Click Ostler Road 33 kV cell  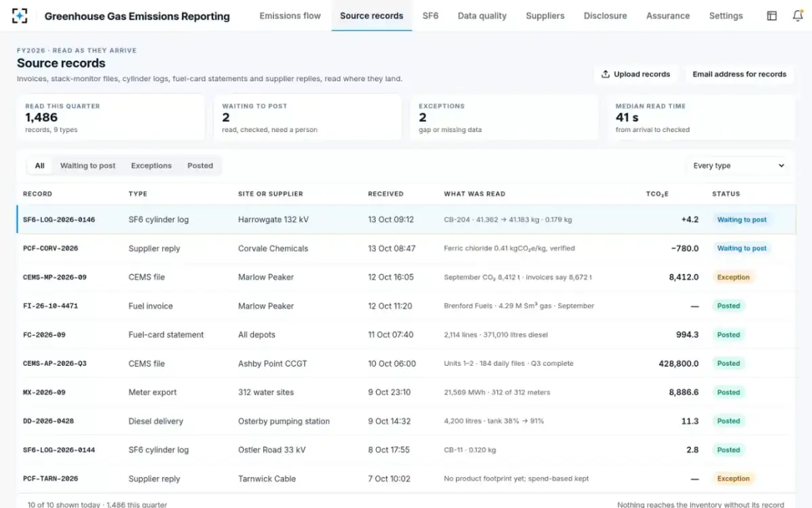272,450
